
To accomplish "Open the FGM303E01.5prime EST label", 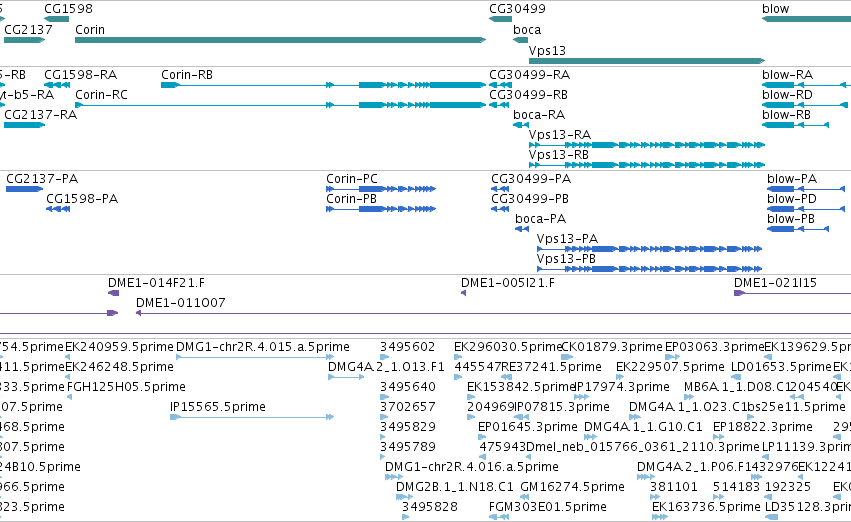I will tap(548, 507).
